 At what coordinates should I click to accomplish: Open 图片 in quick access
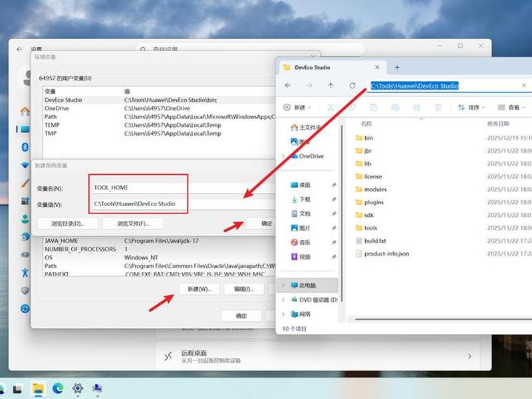(x=301, y=228)
